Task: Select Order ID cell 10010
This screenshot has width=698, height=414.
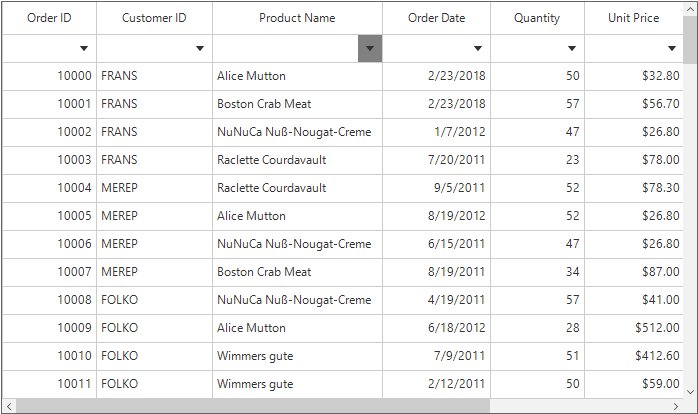Action: [x=49, y=357]
